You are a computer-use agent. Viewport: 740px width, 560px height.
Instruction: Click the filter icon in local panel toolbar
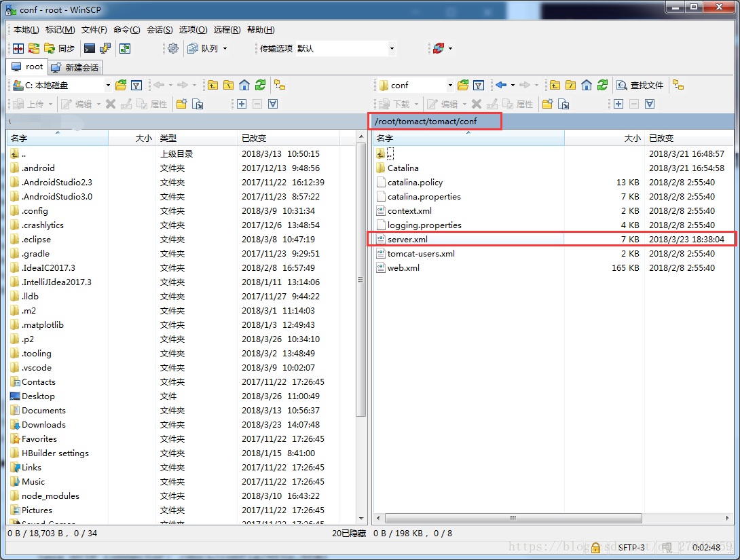click(x=136, y=86)
